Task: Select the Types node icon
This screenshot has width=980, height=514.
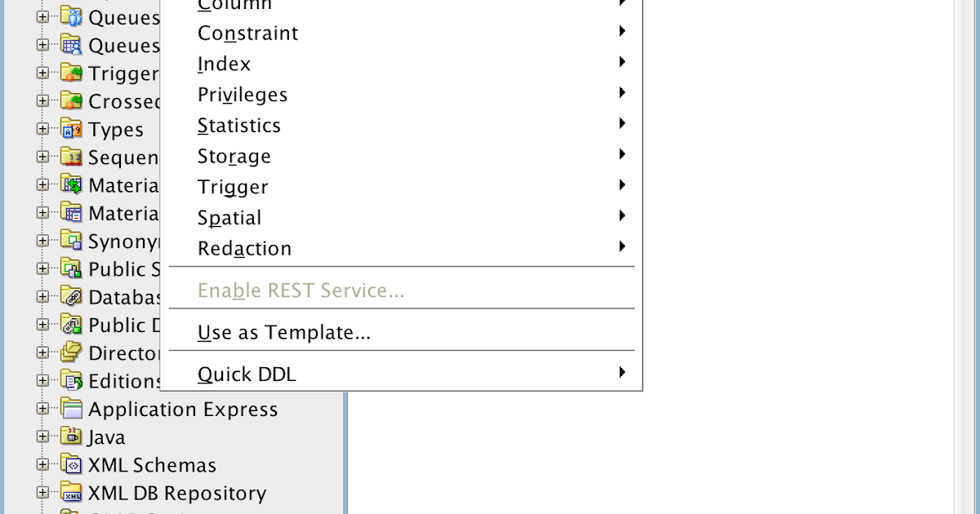Action: click(x=72, y=129)
